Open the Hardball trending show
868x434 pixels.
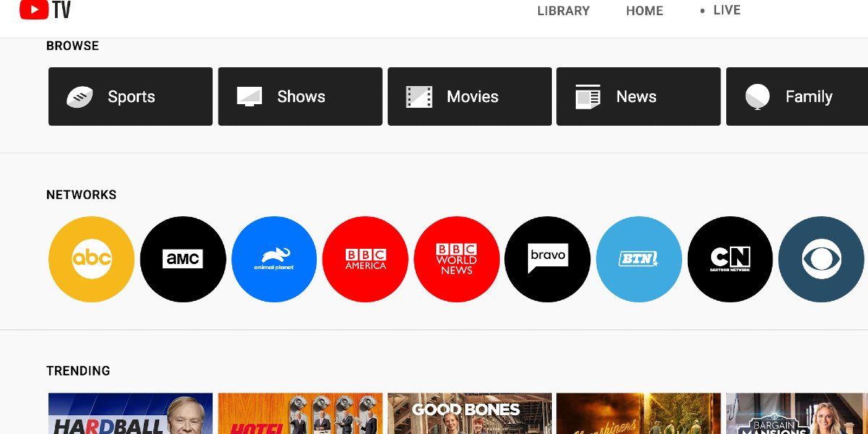point(130,412)
